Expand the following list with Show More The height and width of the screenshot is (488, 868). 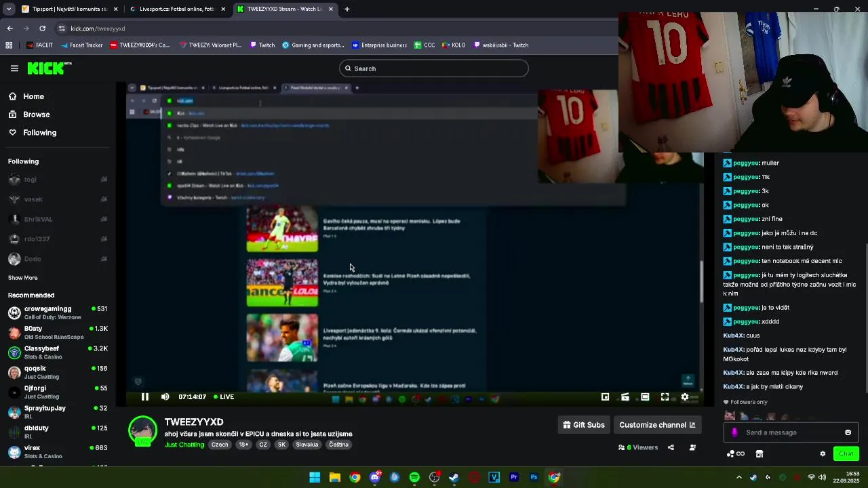(23, 278)
